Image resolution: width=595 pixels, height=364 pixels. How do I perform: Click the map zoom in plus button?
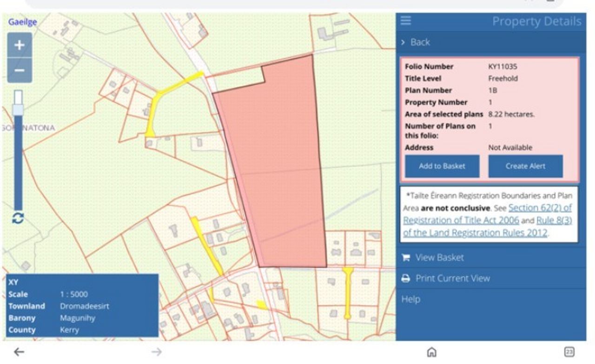coord(20,45)
